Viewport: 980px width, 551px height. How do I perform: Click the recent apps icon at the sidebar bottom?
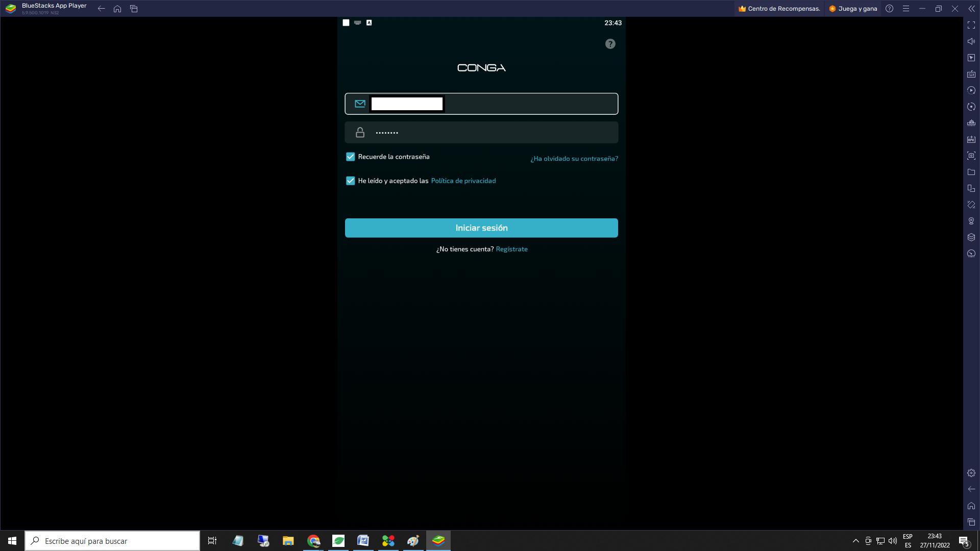coord(971,522)
